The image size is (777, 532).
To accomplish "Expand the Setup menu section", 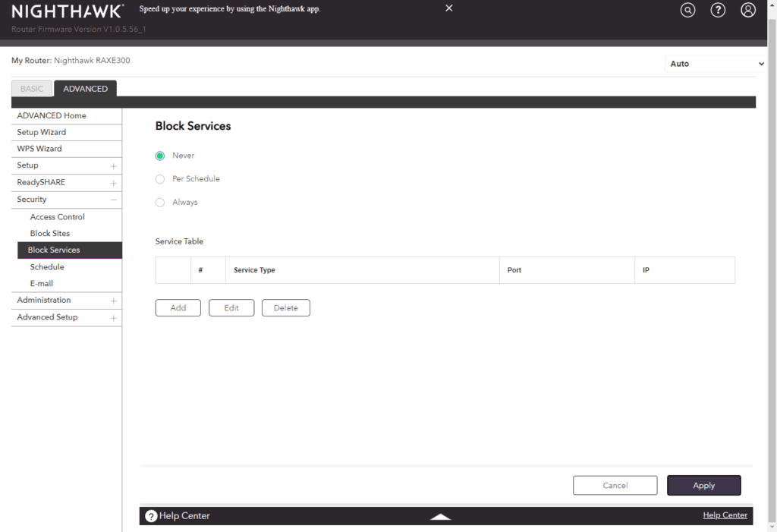I will tap(113, 166).
